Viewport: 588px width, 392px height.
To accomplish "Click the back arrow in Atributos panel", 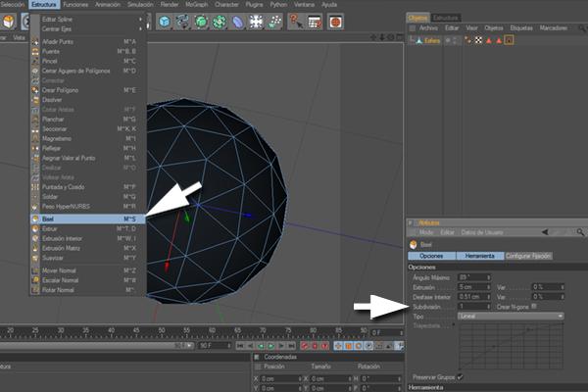I will click(x=545, y=232).
